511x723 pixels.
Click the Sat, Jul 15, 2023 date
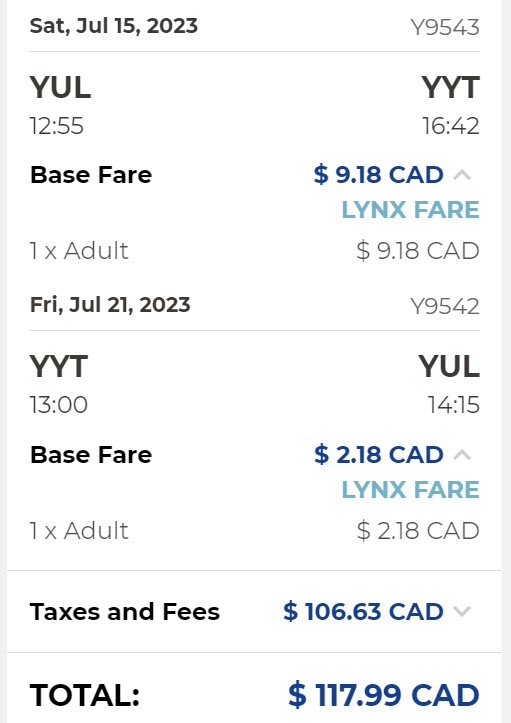(x=114, y=26)
